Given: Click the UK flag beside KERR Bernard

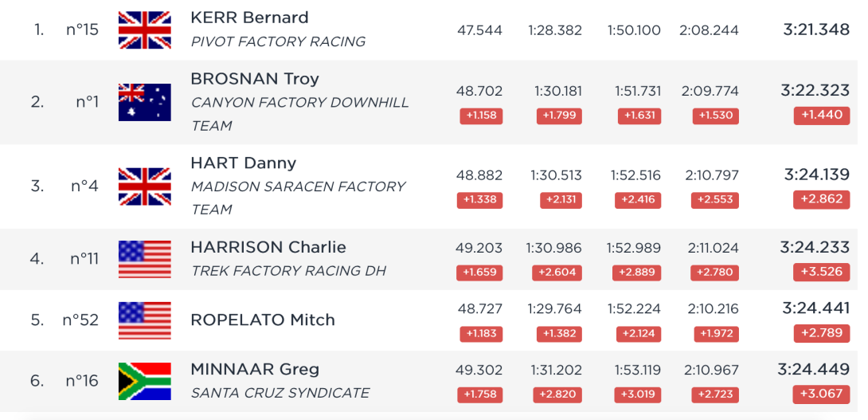Looking at the screenshot, I should pos(144,30).
